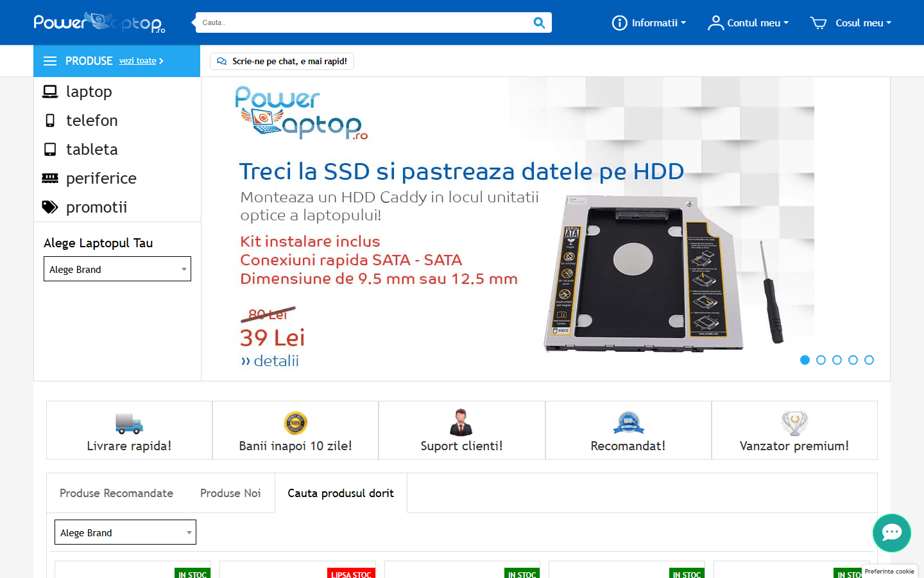Select the first carousel slide dot
Viewport: 924px width, 578px height.
pyautogui.click(x=805, y=360)
